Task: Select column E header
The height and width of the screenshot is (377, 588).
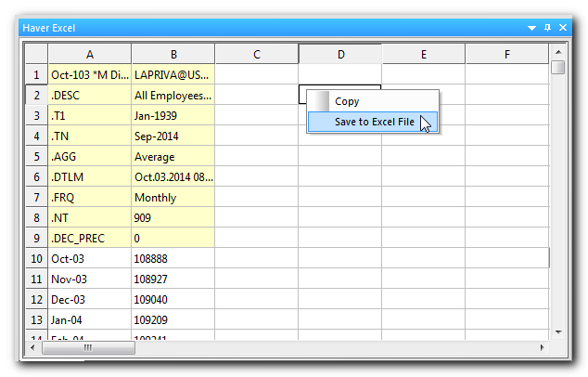Action: point(423,54)
